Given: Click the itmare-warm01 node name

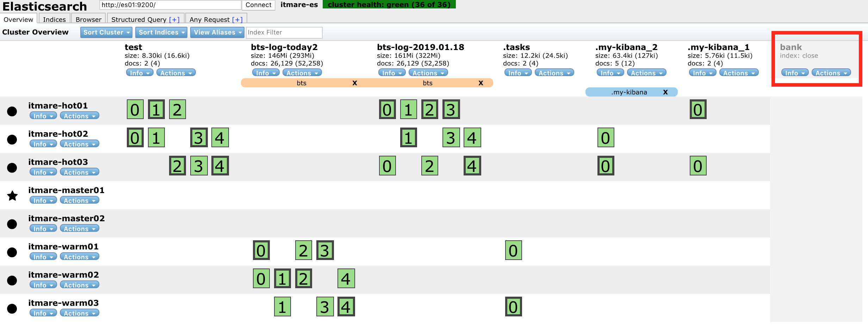Looking at the screenshot, I should [63, 246].
